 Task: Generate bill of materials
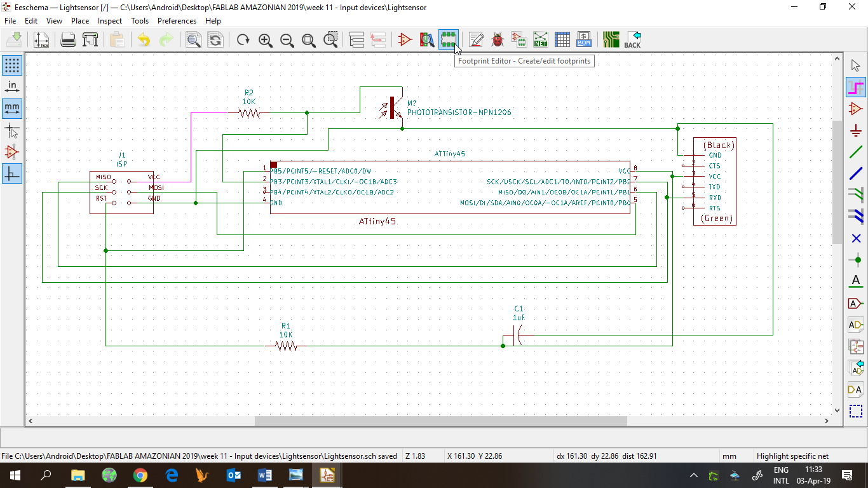[584, 39]
